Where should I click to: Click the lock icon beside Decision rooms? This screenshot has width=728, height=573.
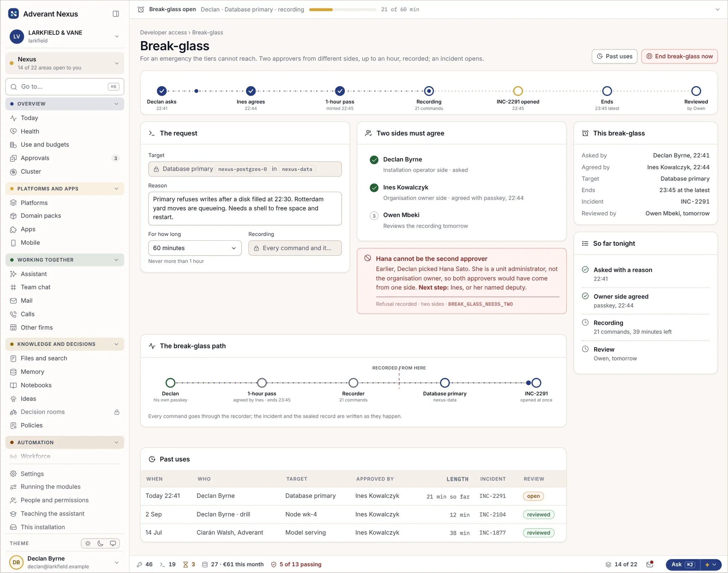coord(117,412)
